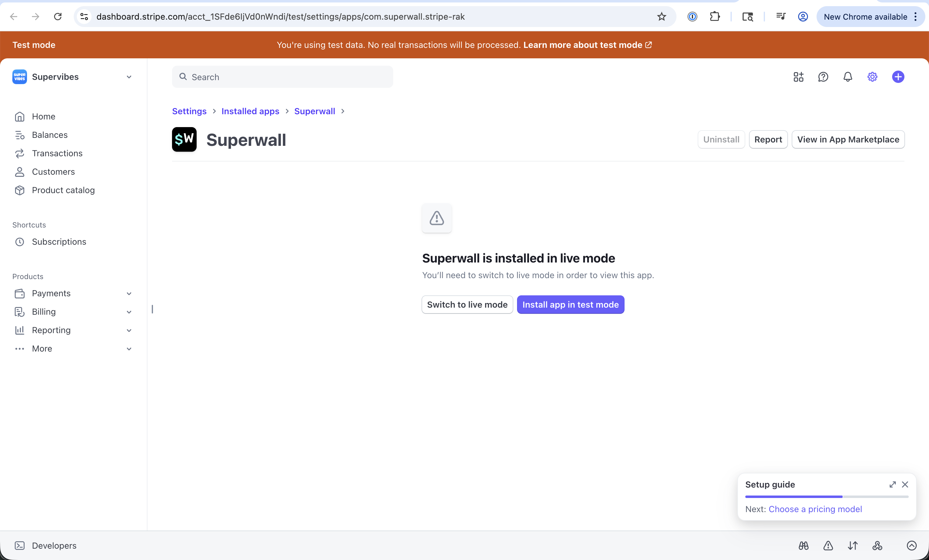Open notifications bell icon
This screenshot has height=560, width=929.
[848, 77]
